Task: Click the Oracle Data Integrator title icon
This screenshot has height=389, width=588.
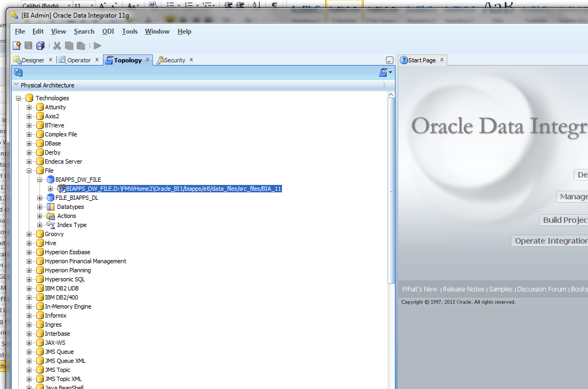Action: point(14,15)
